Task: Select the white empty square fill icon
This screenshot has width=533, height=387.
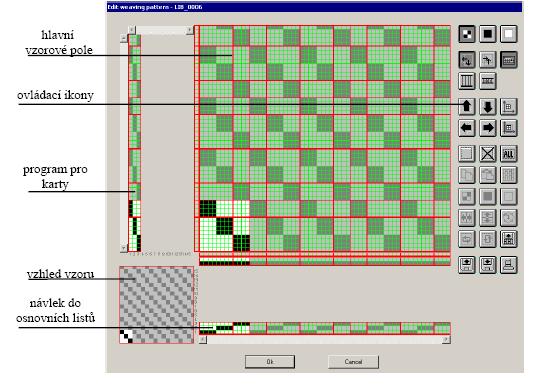Action: 509,34
